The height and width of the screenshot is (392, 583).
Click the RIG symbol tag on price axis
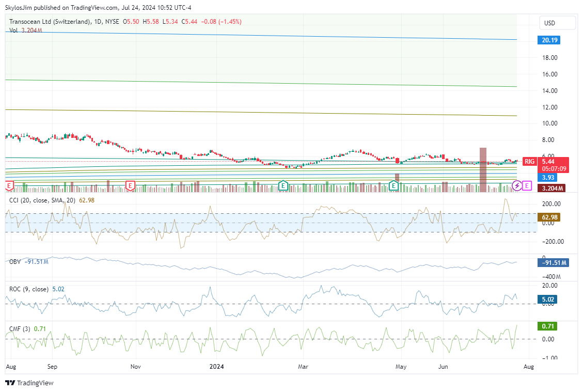click(529, 162)
